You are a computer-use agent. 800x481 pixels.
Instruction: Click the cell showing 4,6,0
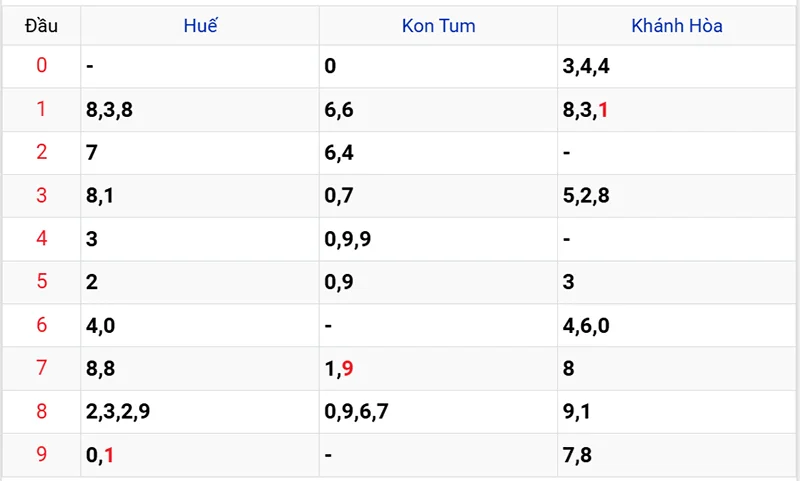coord(587,325)
